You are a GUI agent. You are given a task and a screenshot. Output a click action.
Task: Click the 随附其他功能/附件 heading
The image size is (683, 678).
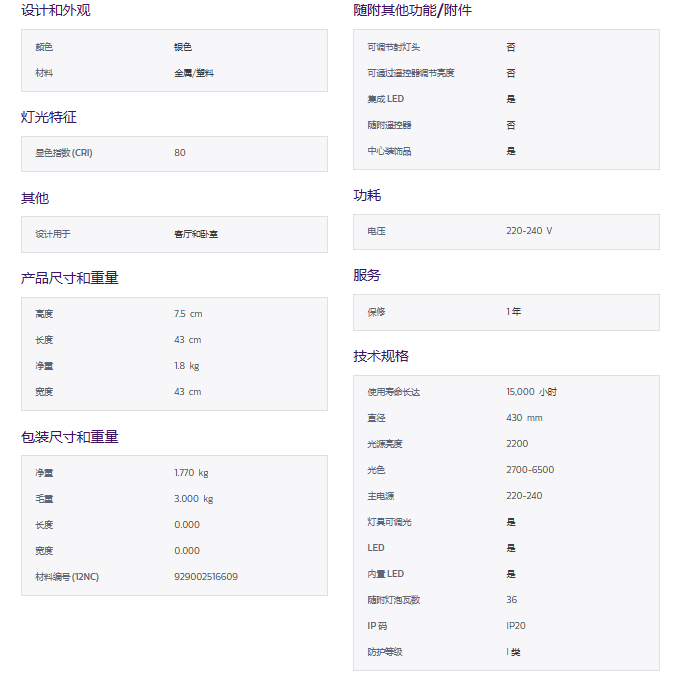pyautogui.click(x=412, y=10)
